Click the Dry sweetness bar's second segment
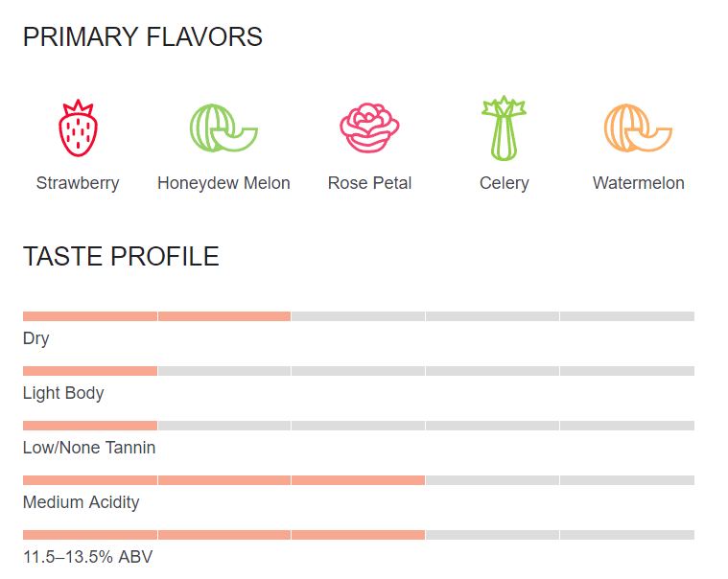Image resolution: width=728 pixels, height=579 pixels. click(224, 316)
